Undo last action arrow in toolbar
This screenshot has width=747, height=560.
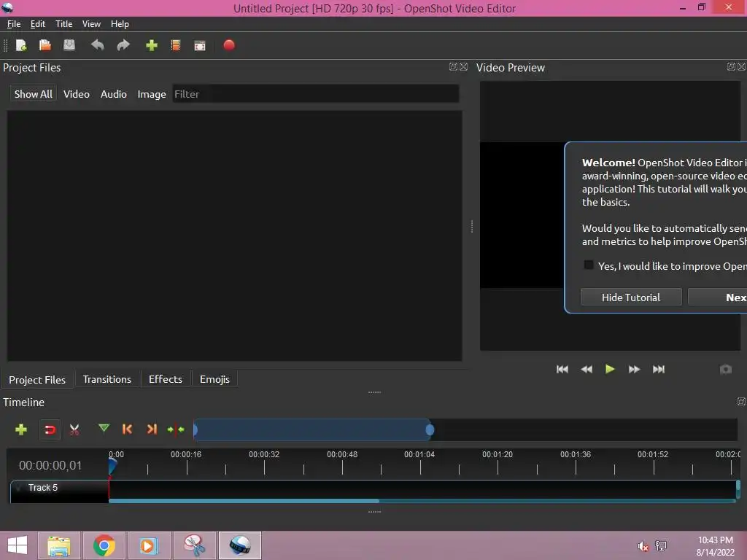[x=97, y=45]
